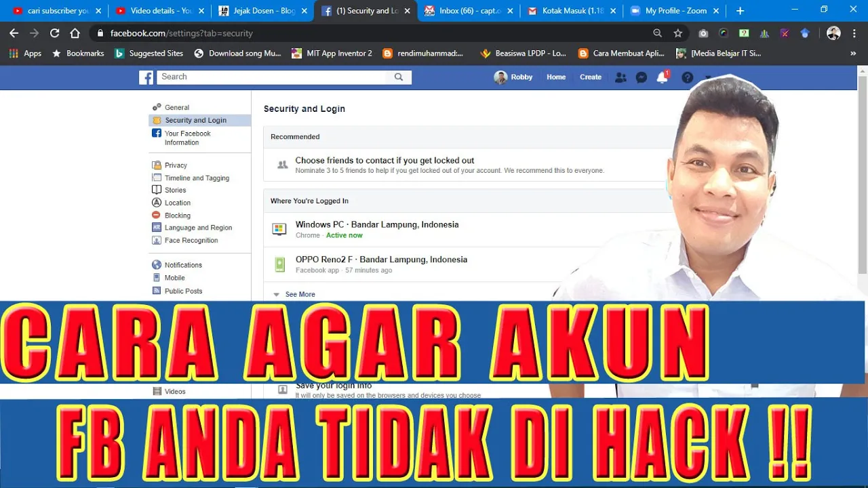Click the Chrome back arrow
868x488 pixels.
(x=14, y=33)
